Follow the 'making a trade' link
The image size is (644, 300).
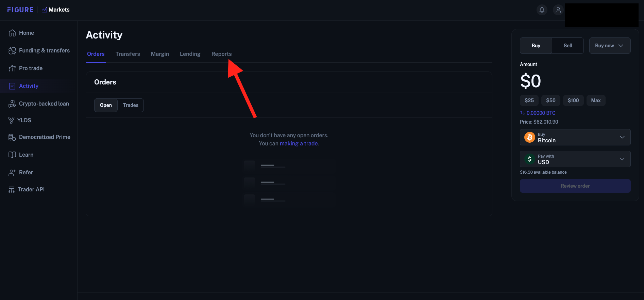pos(299,144)
